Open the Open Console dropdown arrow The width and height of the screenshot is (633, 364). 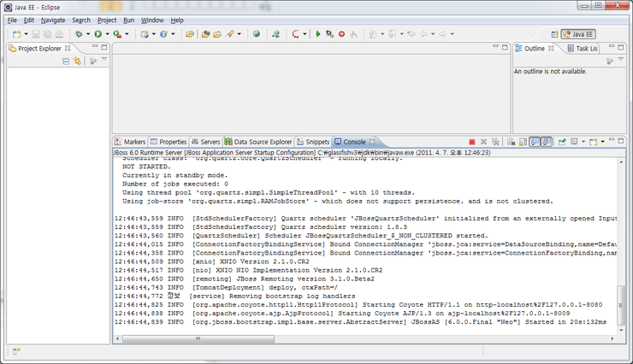pos(603,142)
